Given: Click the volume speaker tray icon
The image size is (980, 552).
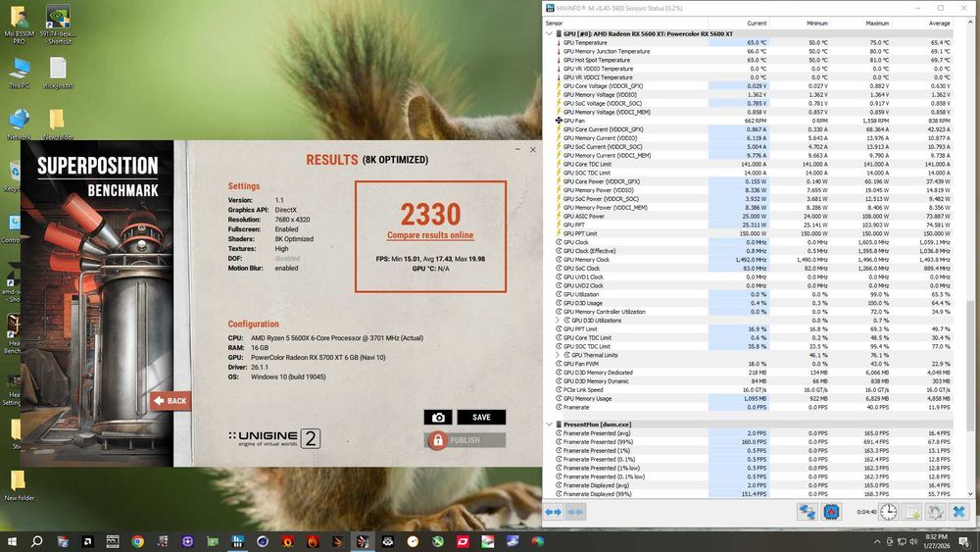Looking at the screenshot, I should (x=913, y=541).
